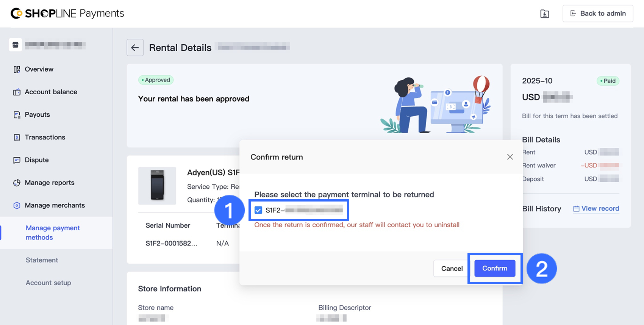Close the Confirm return dialog

pos(510,157)
